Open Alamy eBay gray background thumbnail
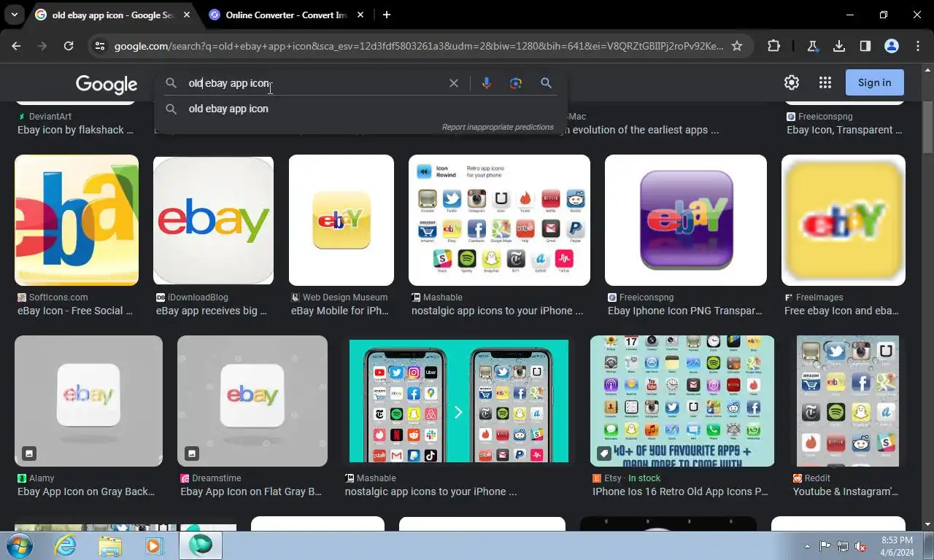The height and width of the screenshot is (560, 934). click(88, 400)
